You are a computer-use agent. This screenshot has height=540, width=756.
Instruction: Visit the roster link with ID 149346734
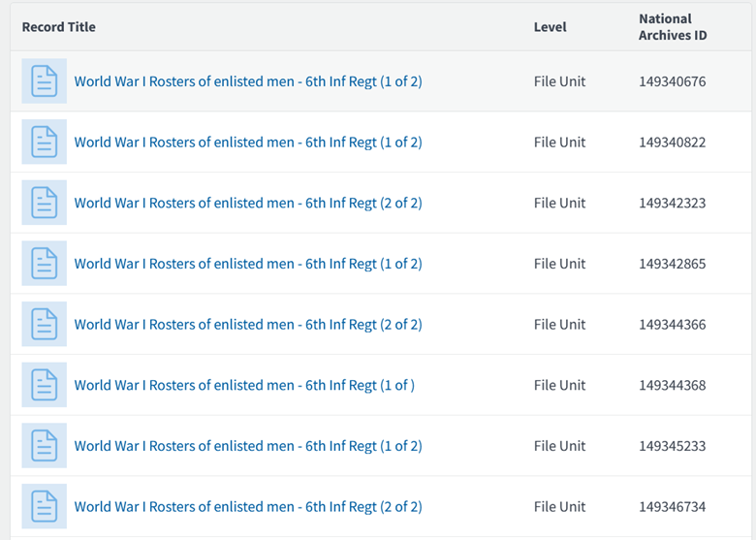coord(248,506)
